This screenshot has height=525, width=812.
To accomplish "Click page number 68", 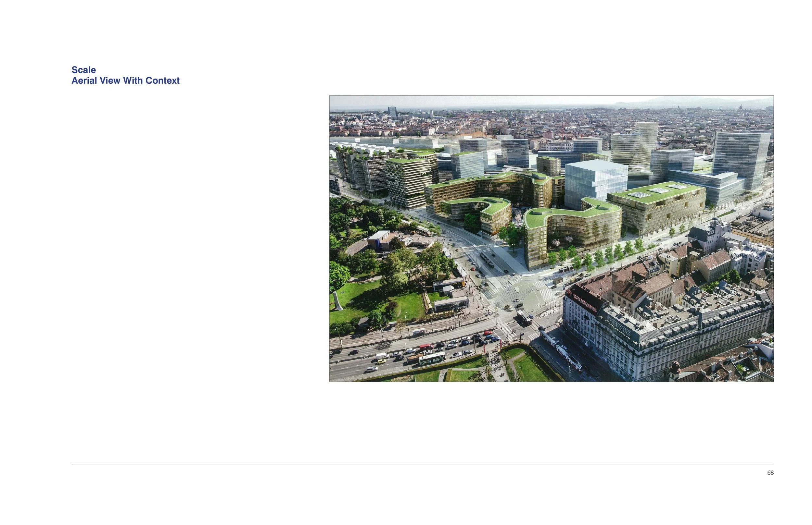I will 770,473.
